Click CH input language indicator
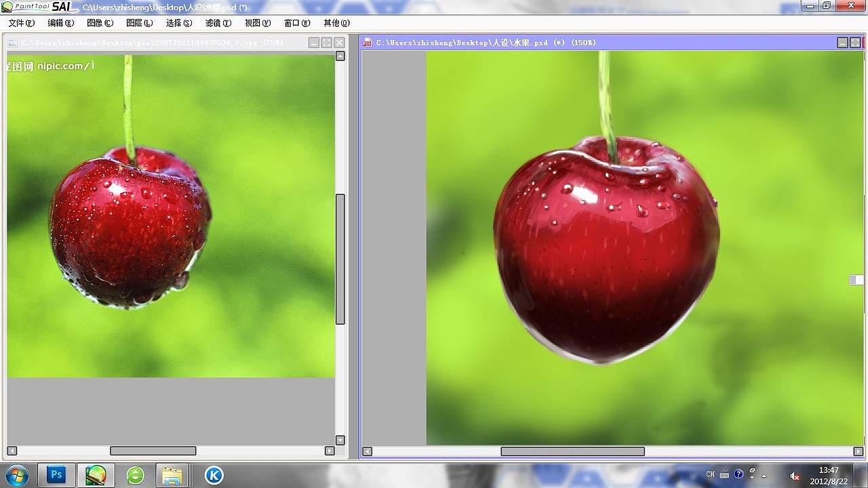This screenshot has width=868, height=488. pos(710,474)
